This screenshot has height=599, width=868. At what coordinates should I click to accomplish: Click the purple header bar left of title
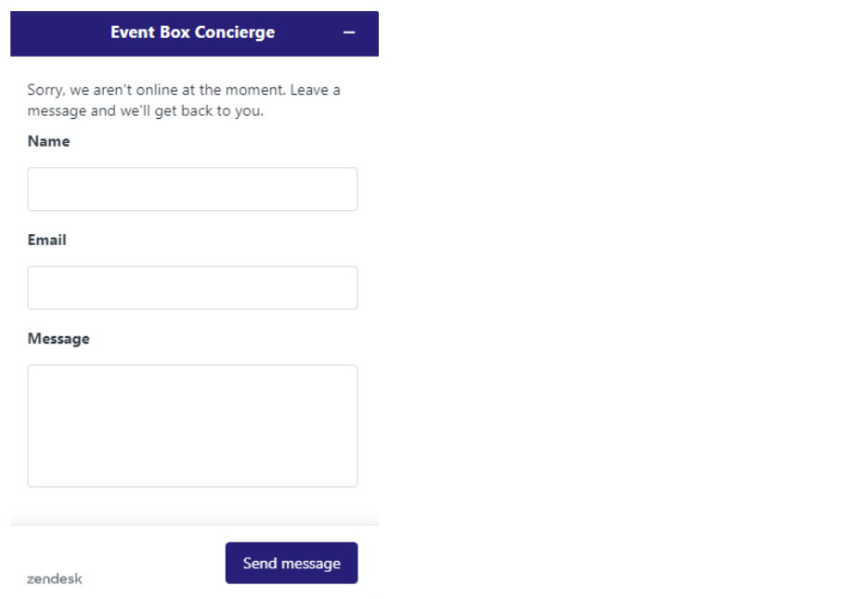[x=56, y=33]
